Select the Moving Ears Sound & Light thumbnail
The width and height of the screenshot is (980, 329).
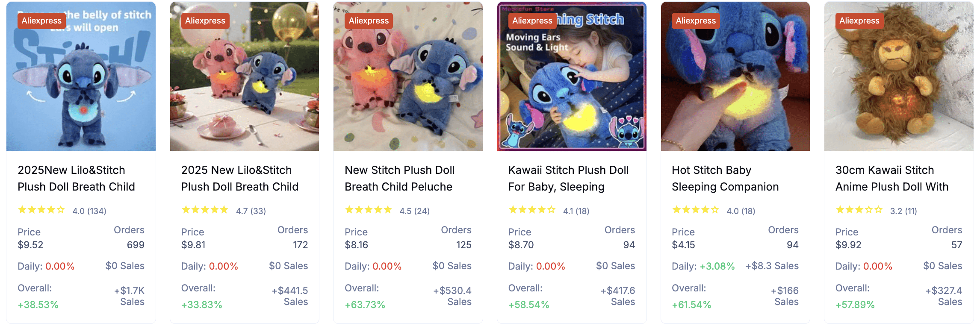[x=572, y=76]
